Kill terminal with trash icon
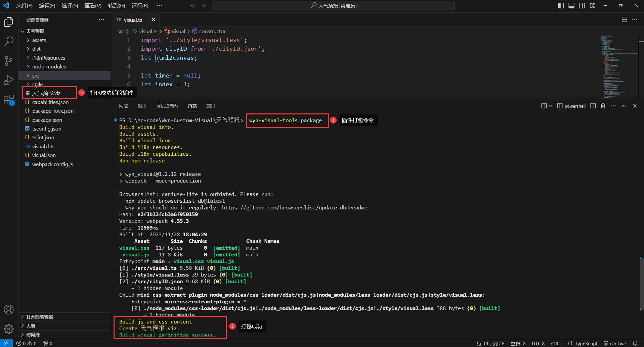644x347 pixels. tap(603, 106)
